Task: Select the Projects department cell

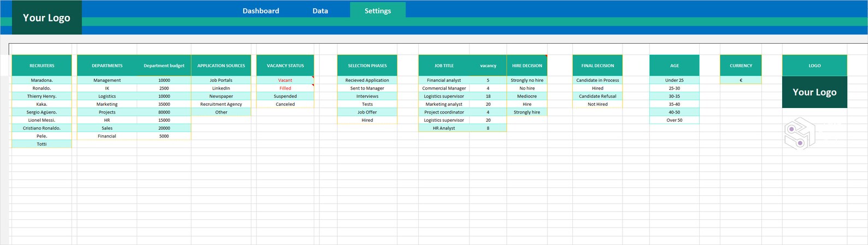Action: [107, 112]
